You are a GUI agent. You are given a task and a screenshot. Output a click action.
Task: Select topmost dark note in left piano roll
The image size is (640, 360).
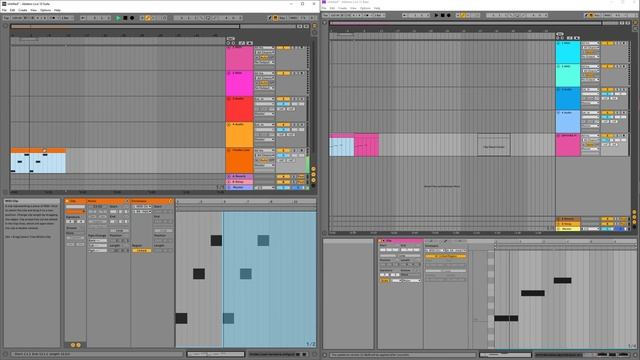tap(216, 240)
